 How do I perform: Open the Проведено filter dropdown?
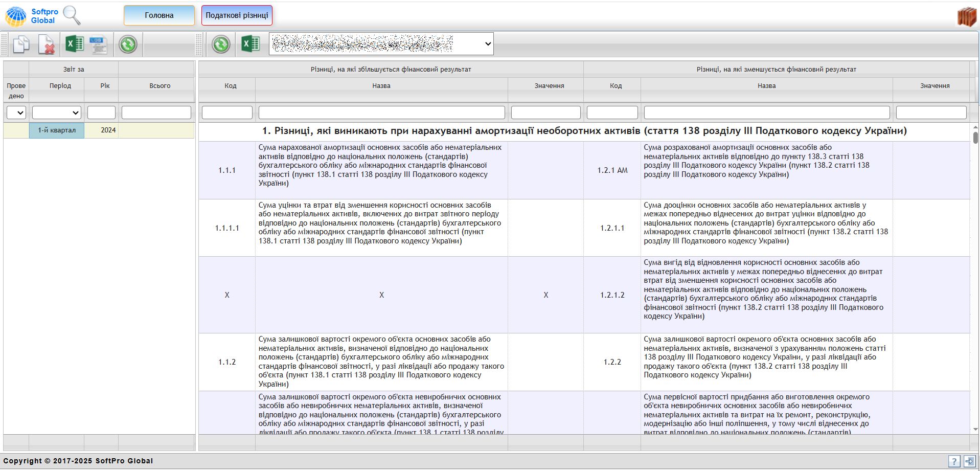coord(16,113)
